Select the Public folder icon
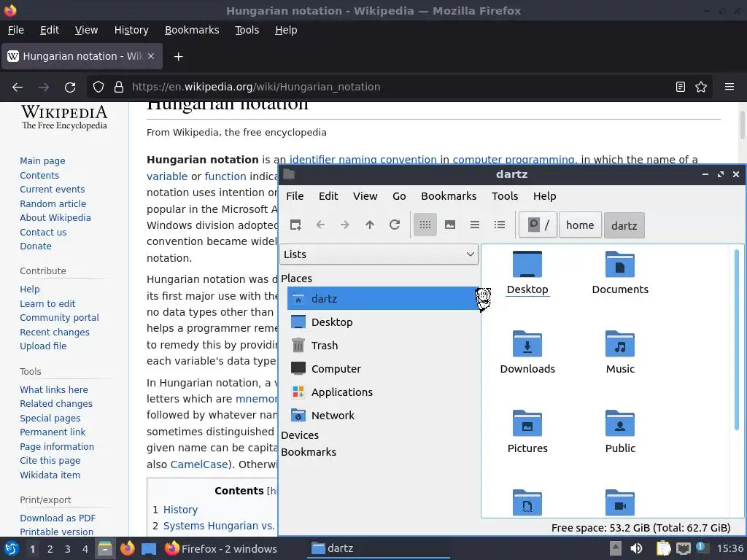This screenshot has height=560, width=747. click(x=620, y=432)
